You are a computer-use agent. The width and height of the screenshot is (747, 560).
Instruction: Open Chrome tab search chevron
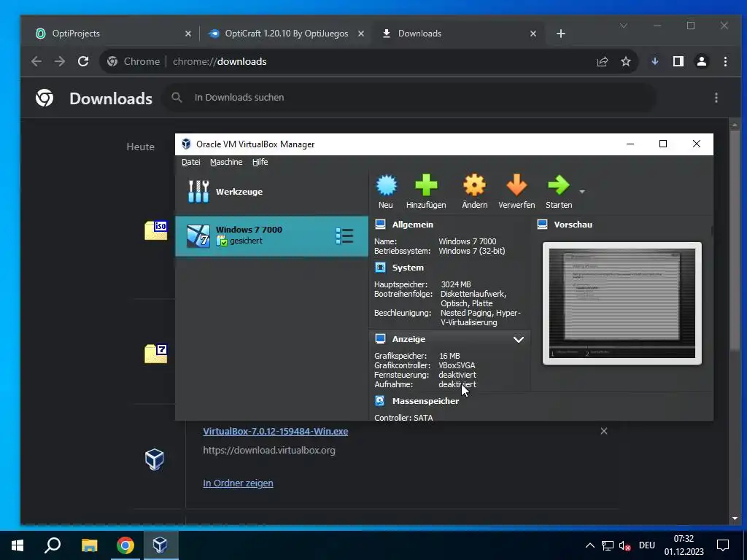624,26
